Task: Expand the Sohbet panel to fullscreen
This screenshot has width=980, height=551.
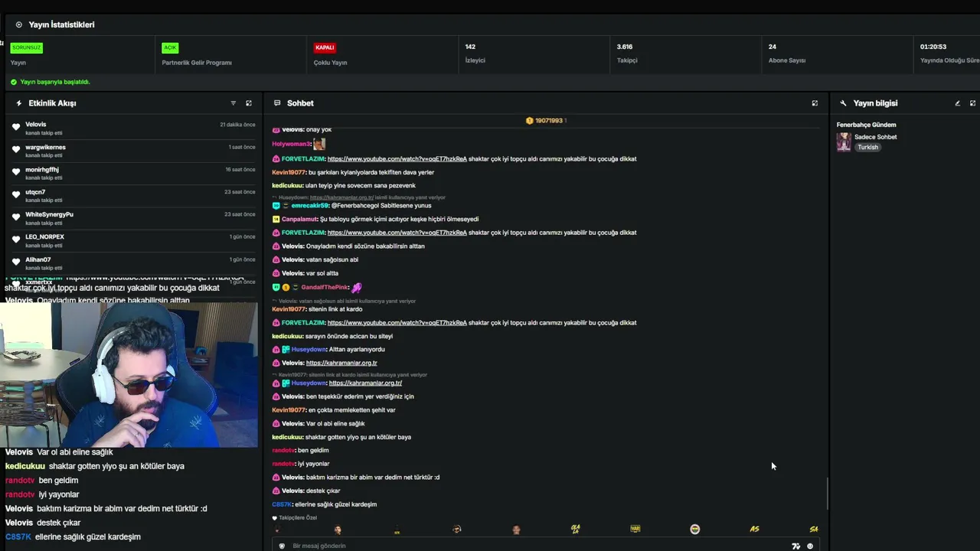Action: [815, 103]
